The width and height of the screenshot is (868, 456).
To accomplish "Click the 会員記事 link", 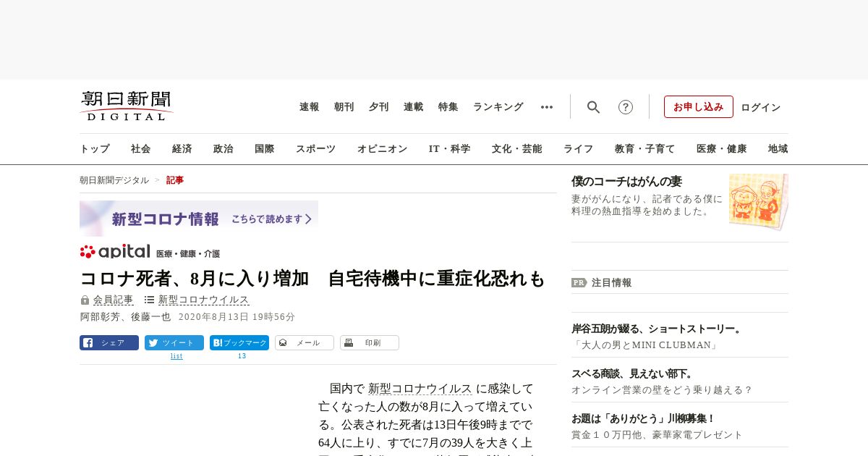I will pos(114,300).
